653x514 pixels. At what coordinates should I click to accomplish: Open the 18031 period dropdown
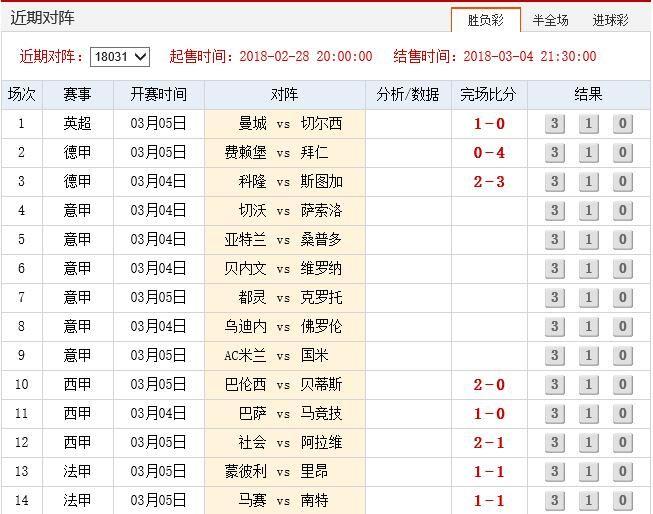(120, 57)
